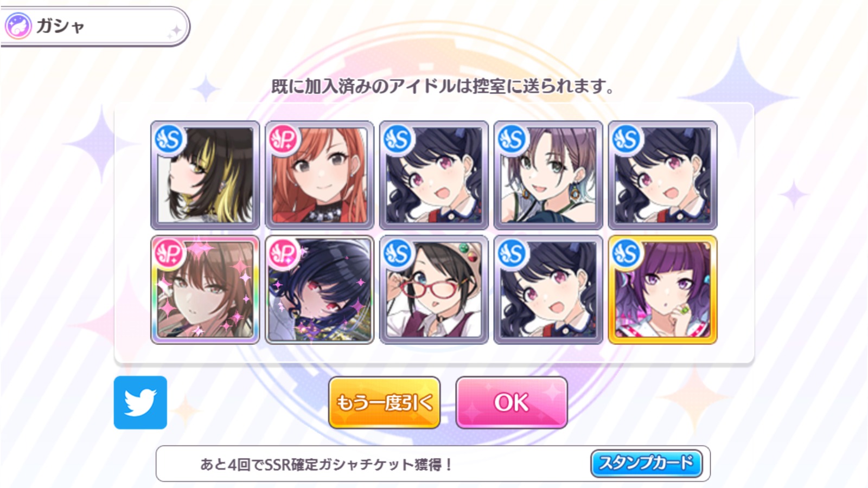The width and height of the screenshot is (868, 488).
Task: Select the bottom-row black curly-haired idol card
Action: 548,290
